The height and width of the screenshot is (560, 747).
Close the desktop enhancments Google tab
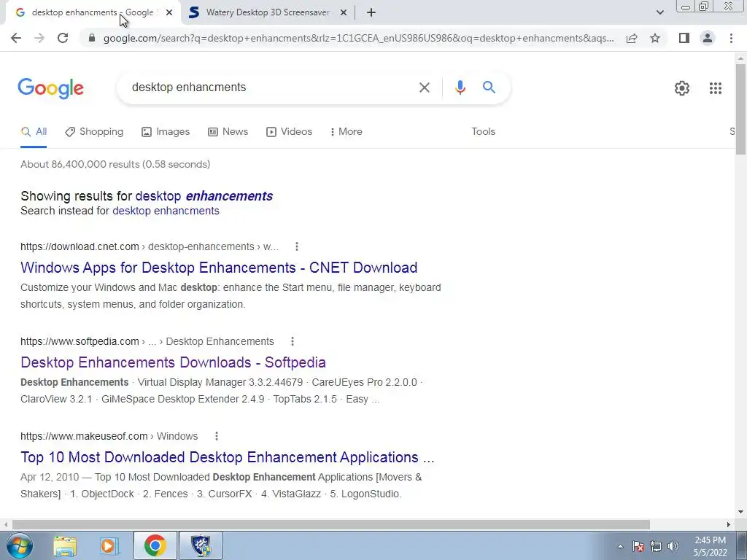pos(169,13)
